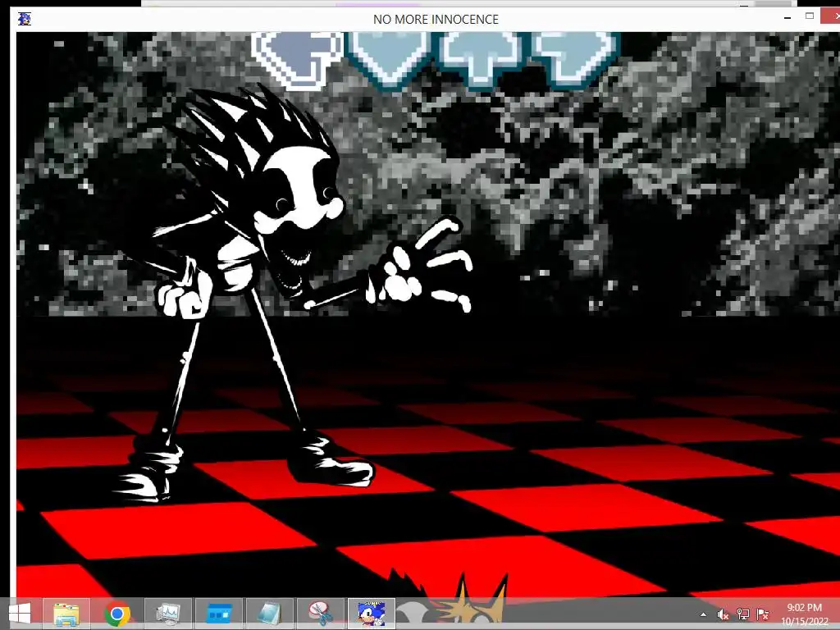Screen dimensions: 840x630
Task: Open the performance monitor taskbar icon
Action: [168, 614]
